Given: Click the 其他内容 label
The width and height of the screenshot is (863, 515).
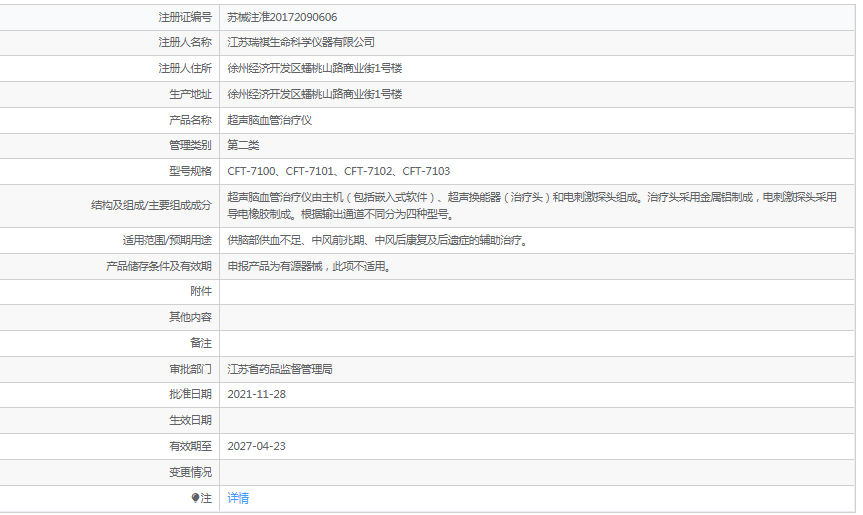Looking at the screenshot, I should (x=190, y=317).
